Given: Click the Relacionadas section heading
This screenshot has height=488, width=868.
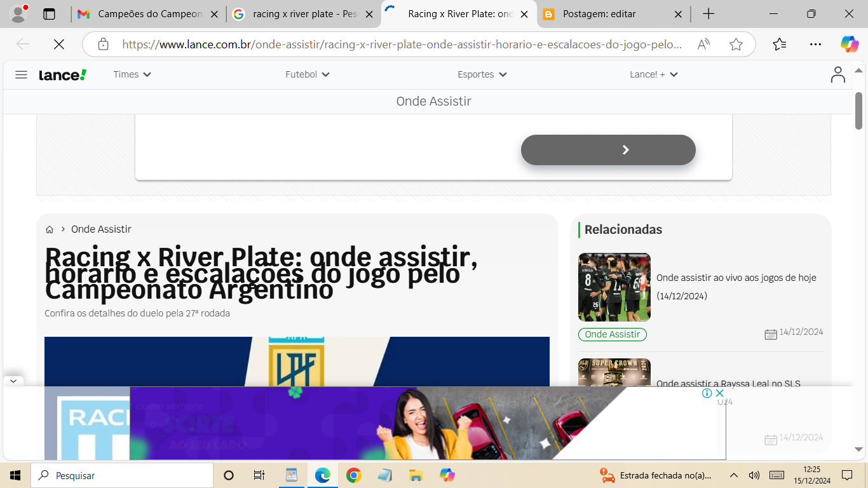Looking at the screenshot, I should point(623,230).
